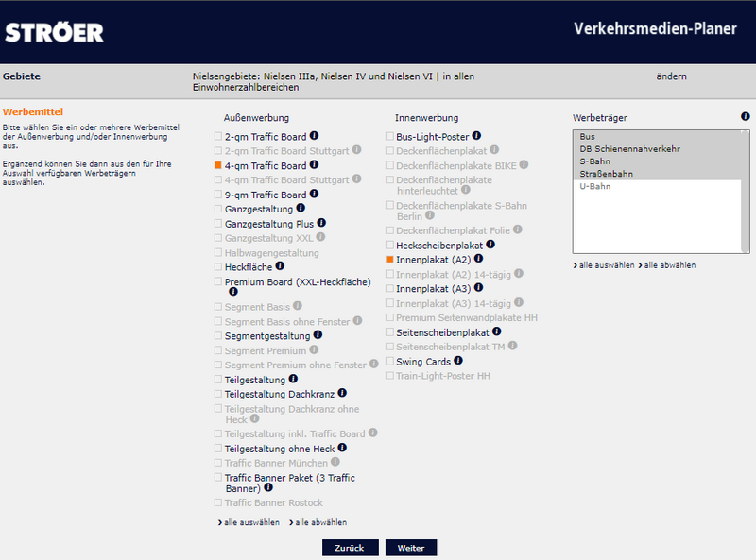Show info for Bus-Light-Poster
Image resolution: width=756 pixels, height=560 pixels.
click(x=476, y=136)
